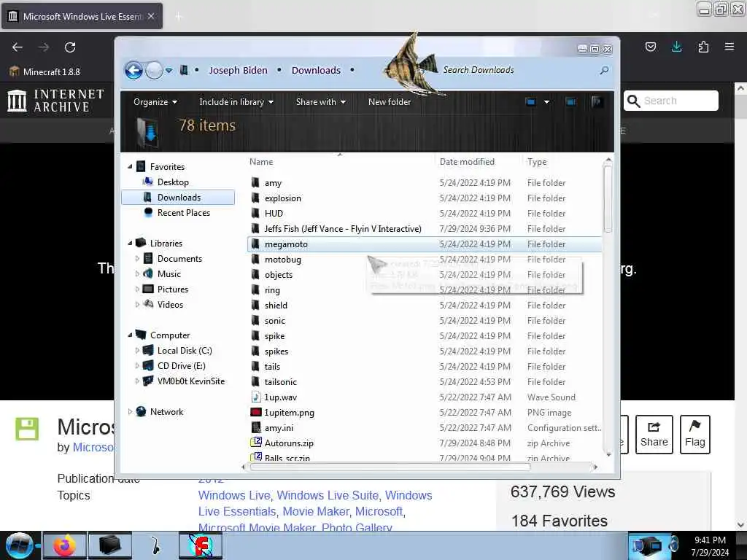Viewport: 747px width, 560px height.
Task: Collapse the Libraries group
Action: (x=130, y=244)
